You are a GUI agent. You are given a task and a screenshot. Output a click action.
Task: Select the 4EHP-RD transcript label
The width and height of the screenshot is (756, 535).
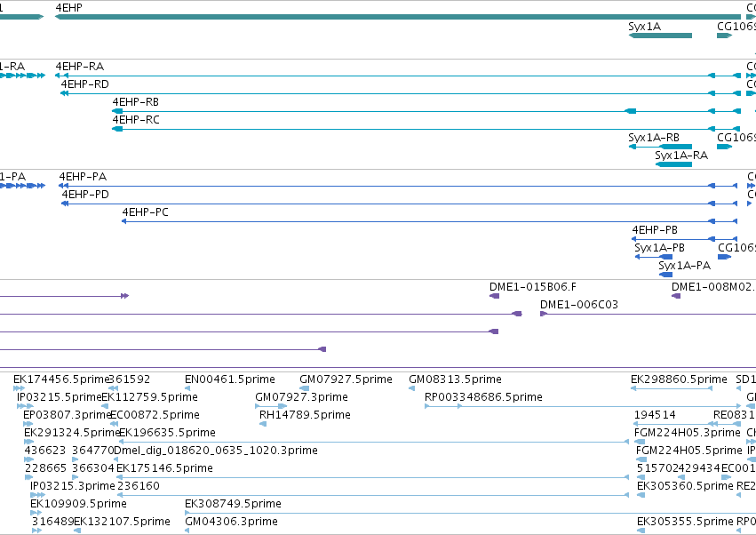(85, 84)
